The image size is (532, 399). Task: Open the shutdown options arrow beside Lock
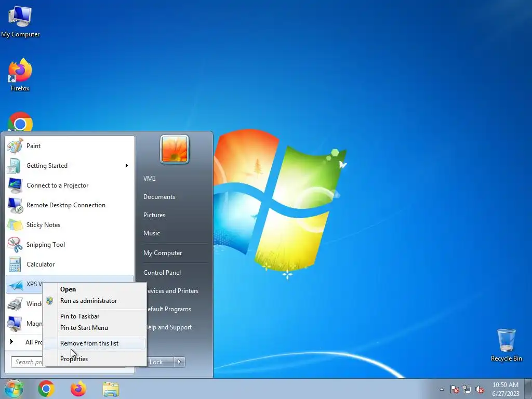(x=179, y=362)
